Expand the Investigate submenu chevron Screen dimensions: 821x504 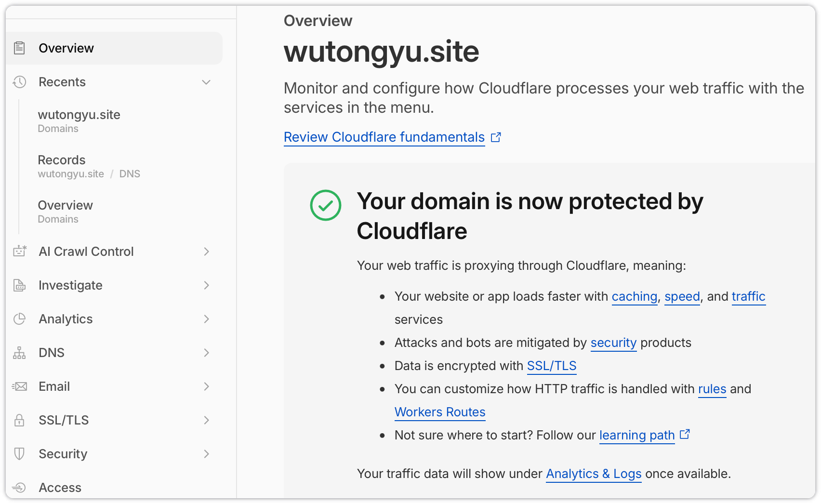coord(206,285)
